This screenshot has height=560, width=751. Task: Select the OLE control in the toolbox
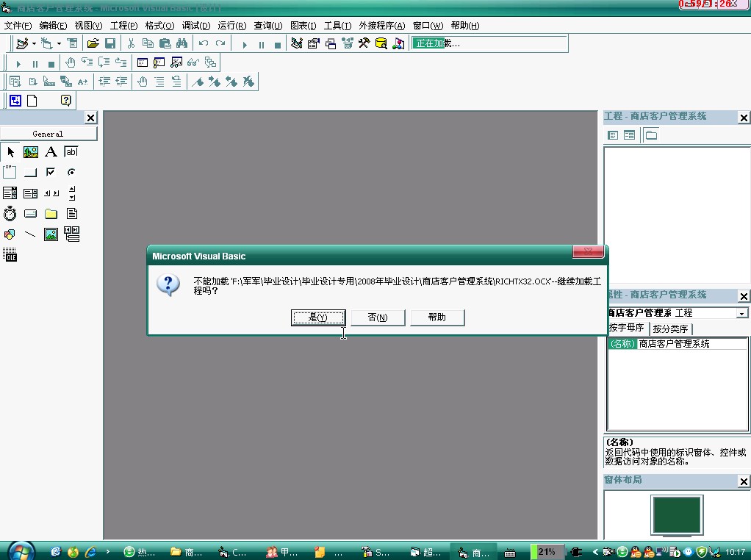click(x=10, y=255)
